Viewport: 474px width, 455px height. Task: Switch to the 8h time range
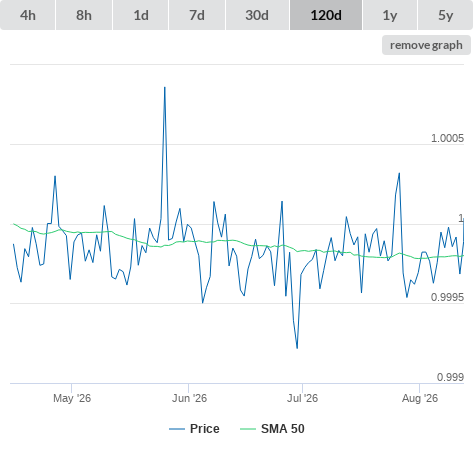[84, 15]
